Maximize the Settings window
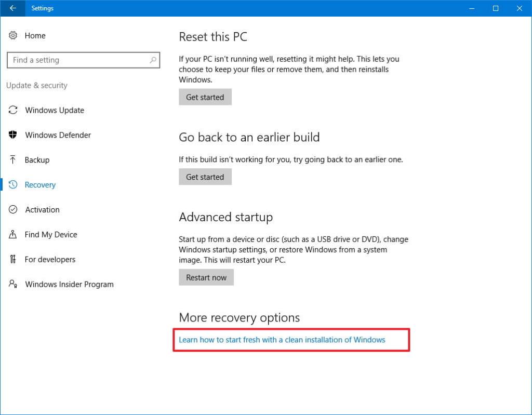Screen dimensions: 532x415 [x=495, y=8]
